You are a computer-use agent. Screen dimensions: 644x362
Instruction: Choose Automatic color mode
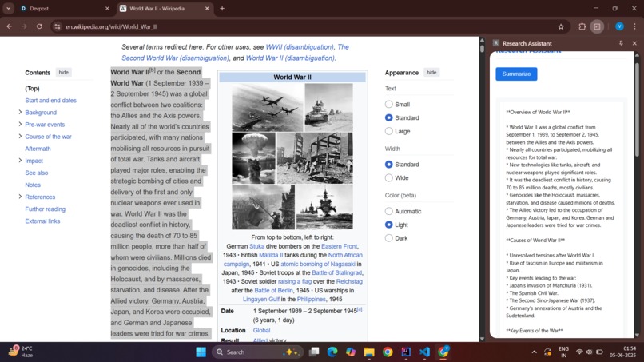[388, 211]
